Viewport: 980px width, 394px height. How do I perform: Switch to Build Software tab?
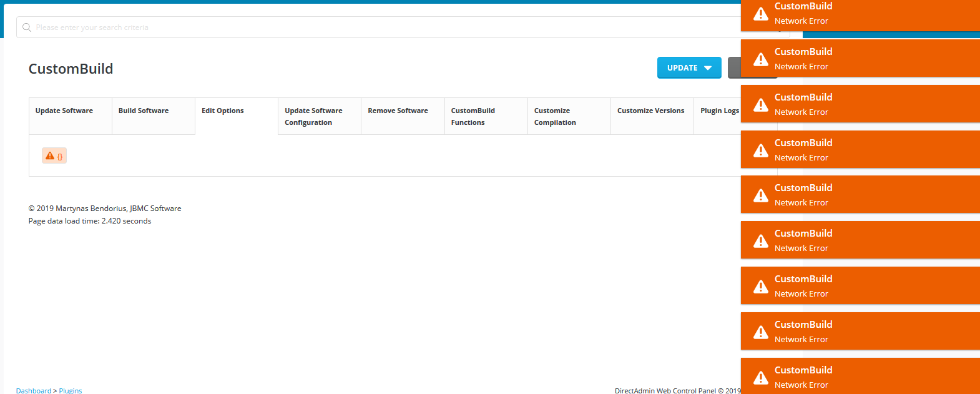(154, 116)
